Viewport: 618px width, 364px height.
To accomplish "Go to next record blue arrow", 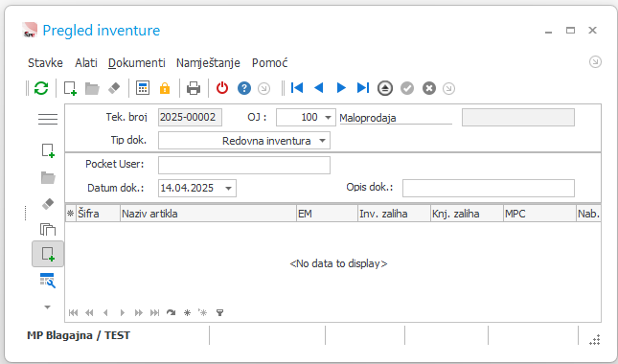I will tap(341, 88).
